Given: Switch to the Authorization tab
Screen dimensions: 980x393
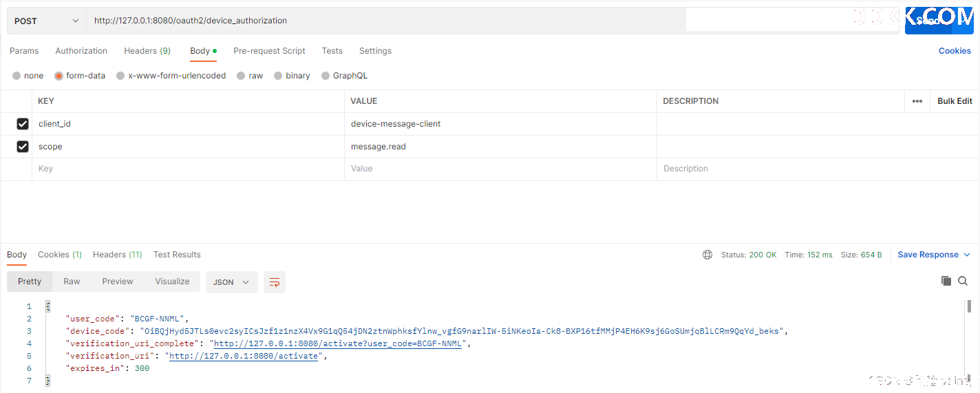Looking at the screenshot, I should pyautogui.click(x=81, y=51).
